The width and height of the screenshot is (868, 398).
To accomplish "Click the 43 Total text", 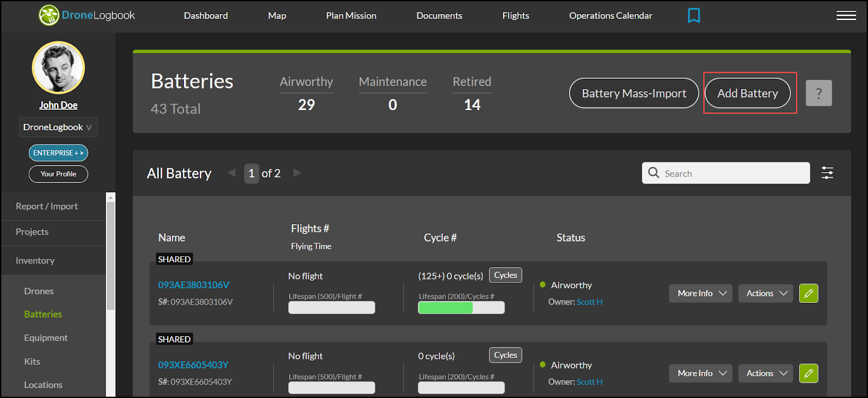I will [176, 109].
